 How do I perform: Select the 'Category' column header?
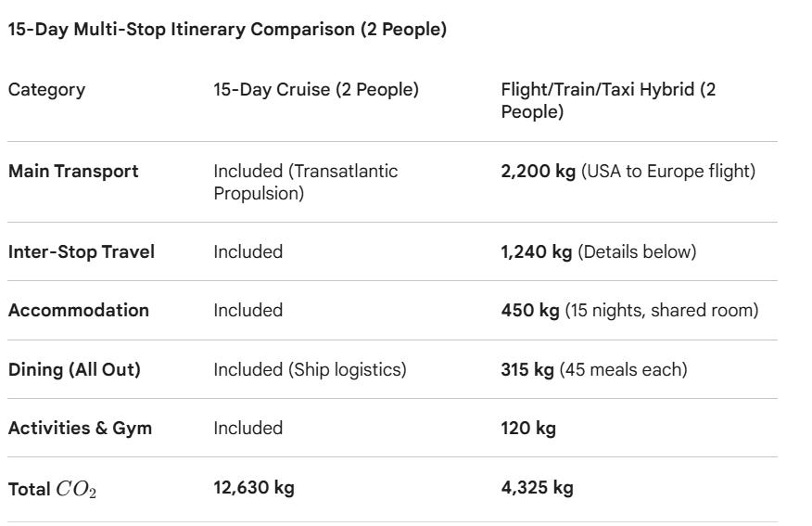[46, 90]
